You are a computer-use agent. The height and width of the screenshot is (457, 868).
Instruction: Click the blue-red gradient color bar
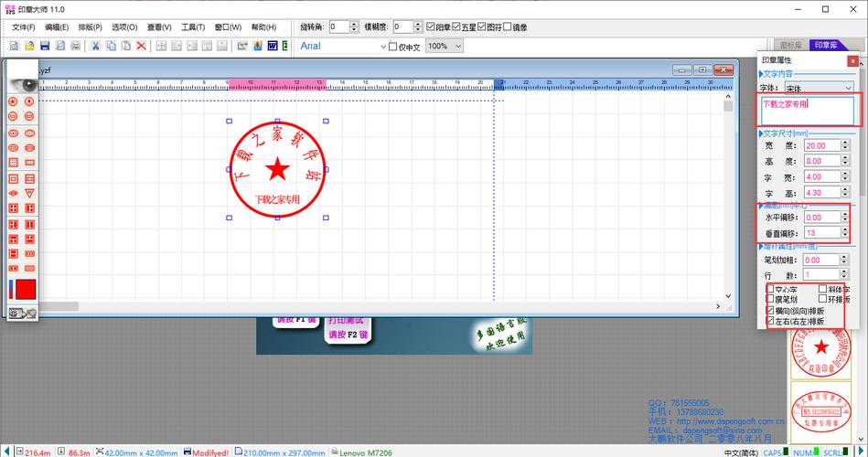click(x=10, y=290)
